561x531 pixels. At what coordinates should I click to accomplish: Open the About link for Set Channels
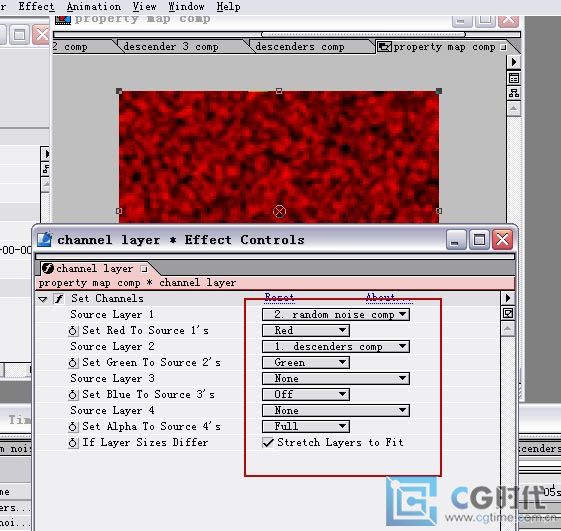pyautogui.click(x=389, y=297)
